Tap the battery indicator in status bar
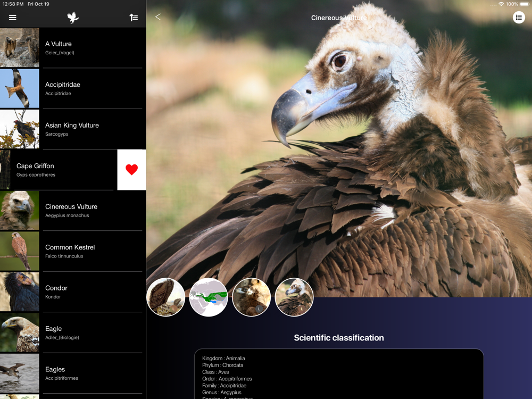 coord(524,4)
